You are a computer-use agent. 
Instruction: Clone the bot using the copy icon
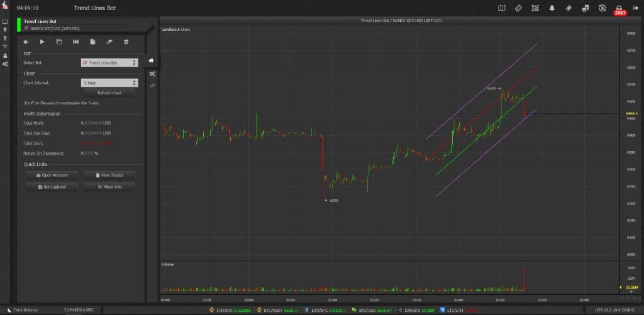[x=59, y=42]
